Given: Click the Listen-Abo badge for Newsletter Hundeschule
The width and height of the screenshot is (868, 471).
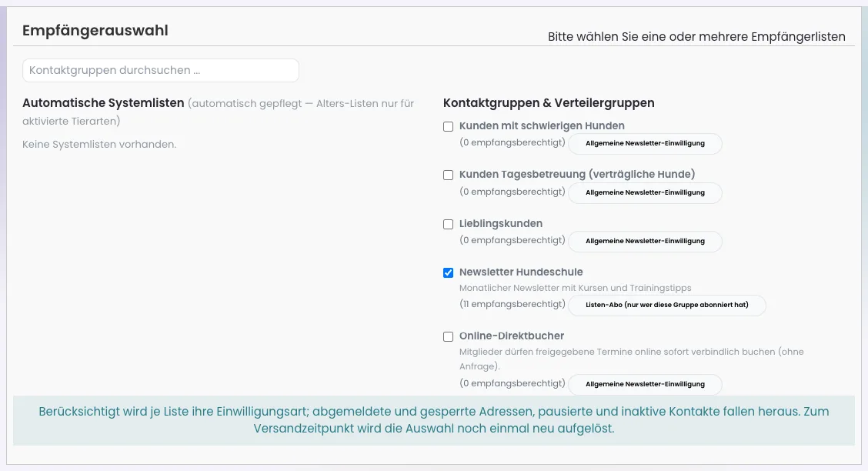Looking at the screenshot, I should point(667,305).
